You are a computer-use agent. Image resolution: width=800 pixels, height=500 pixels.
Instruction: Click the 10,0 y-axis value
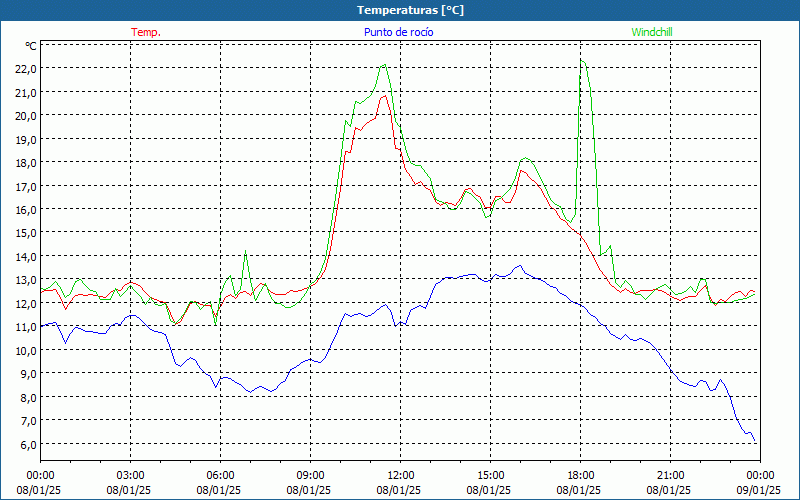pos(26,350)
